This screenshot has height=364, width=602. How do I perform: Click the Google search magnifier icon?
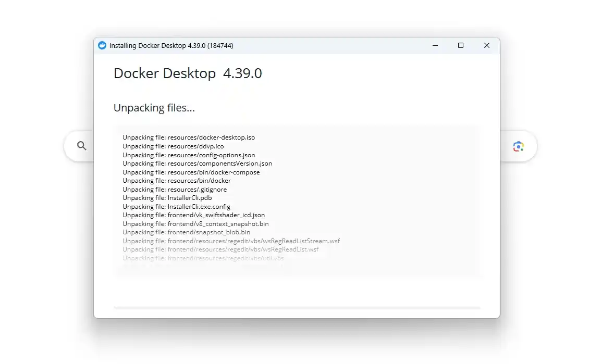(x=82, y=146)
